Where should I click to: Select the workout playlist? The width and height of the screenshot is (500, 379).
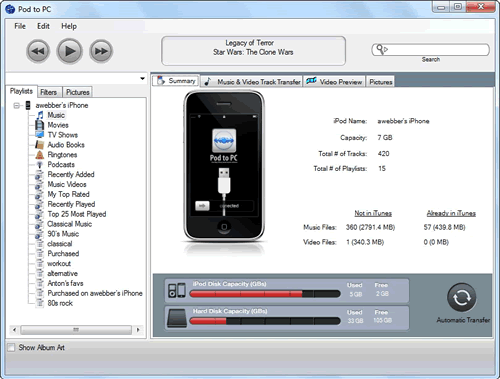click(x=59, y=264)
